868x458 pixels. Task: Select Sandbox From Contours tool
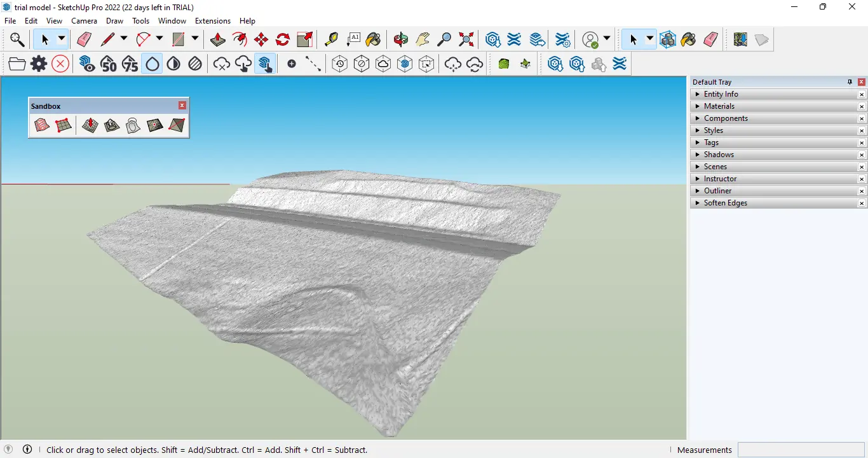[42, 125]
